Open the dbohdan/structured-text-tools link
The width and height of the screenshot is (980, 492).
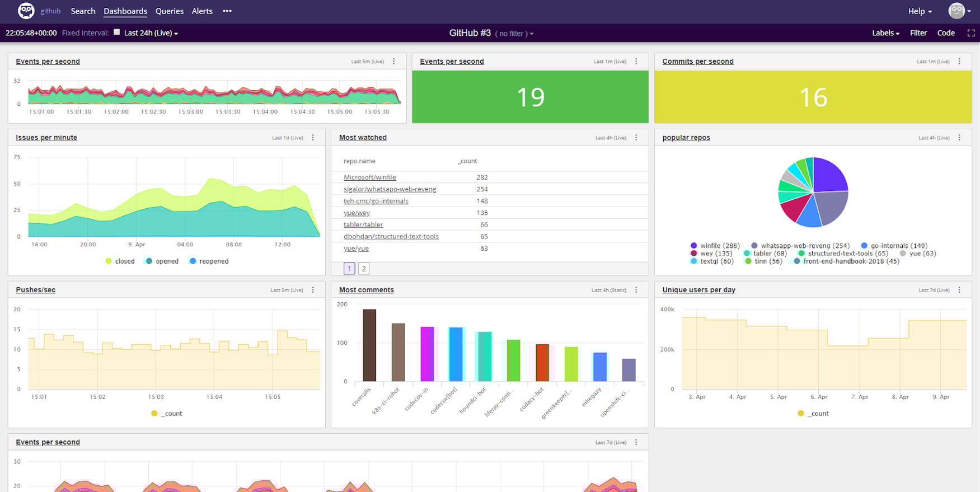pos(391,237)
